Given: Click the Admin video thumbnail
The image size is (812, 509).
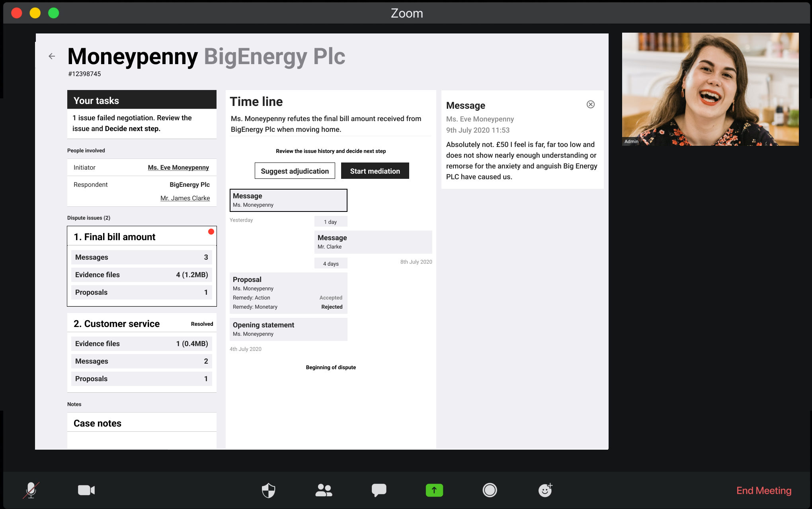Looking at the screenshot, I should (x=710, y=89).
